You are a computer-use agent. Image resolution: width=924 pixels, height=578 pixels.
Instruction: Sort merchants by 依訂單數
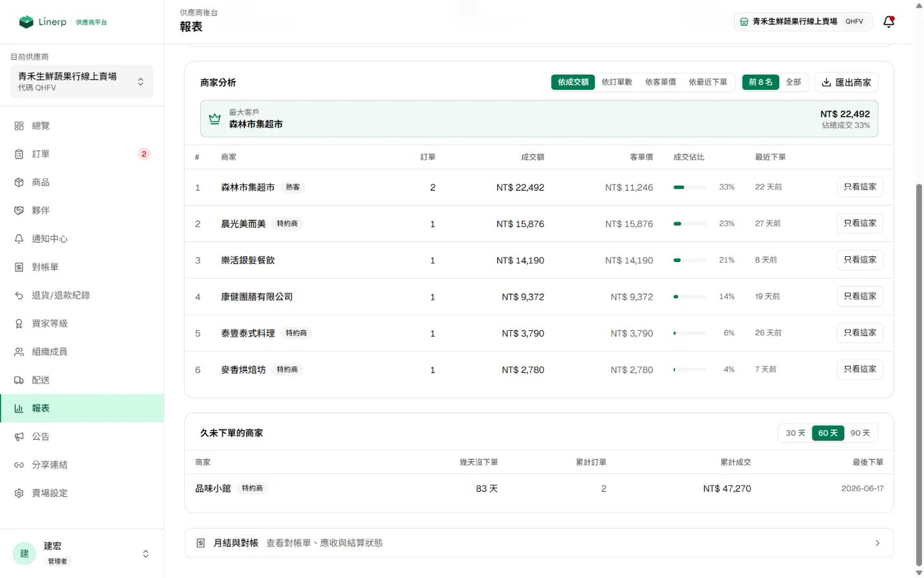click(x=617, y=82)
